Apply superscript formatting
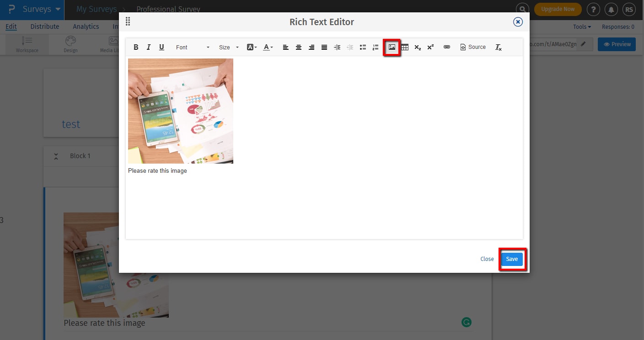 click(430, 47)
